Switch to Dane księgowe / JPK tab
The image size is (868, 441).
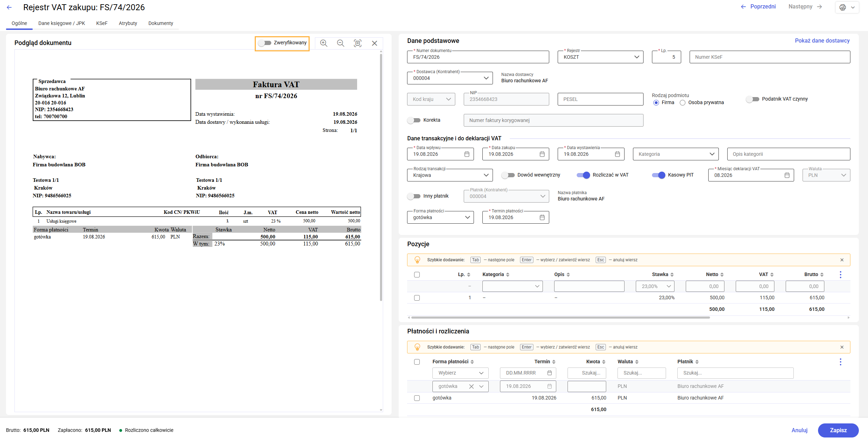point(62,23)
